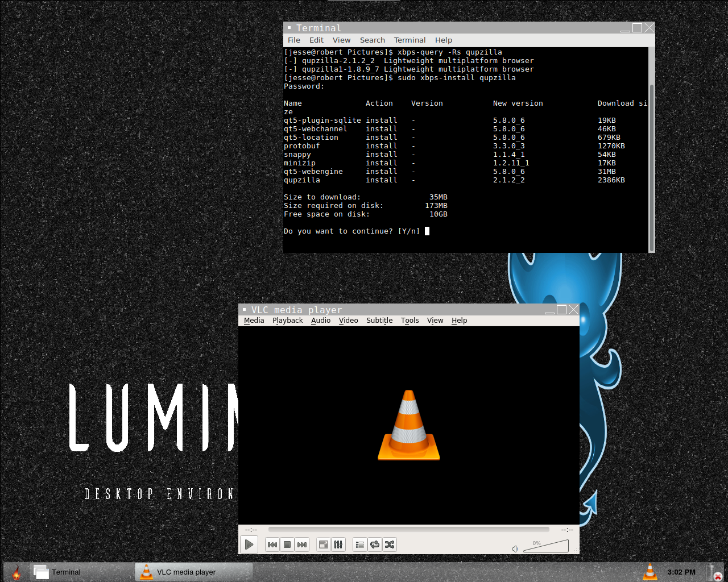Show VLC extended settings equalizer

338,544
